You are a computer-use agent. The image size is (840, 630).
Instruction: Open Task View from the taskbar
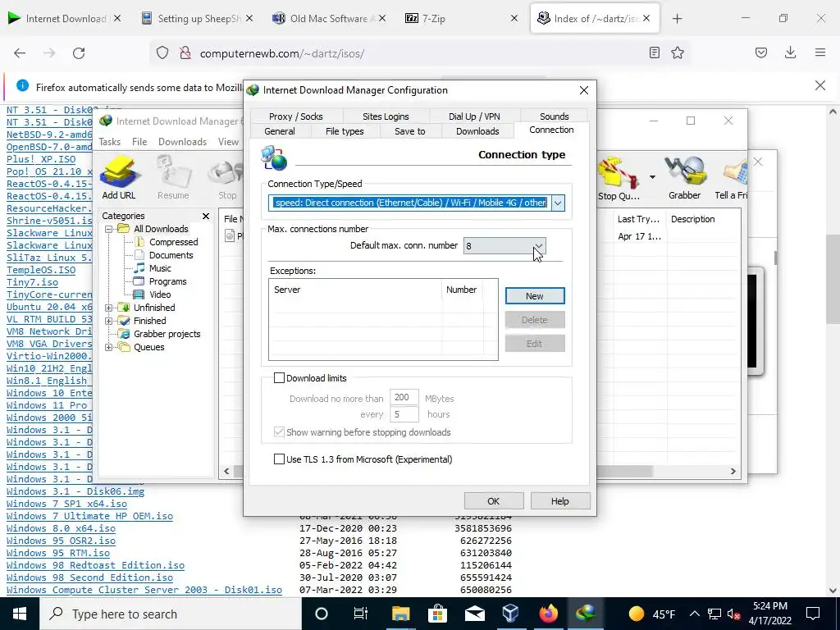click(x=361, y=614)
